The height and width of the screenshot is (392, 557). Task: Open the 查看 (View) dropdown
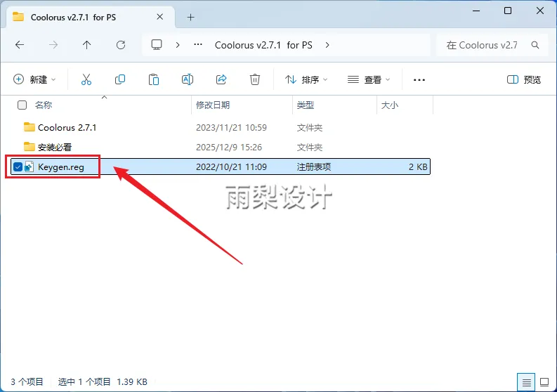[368, 79]
